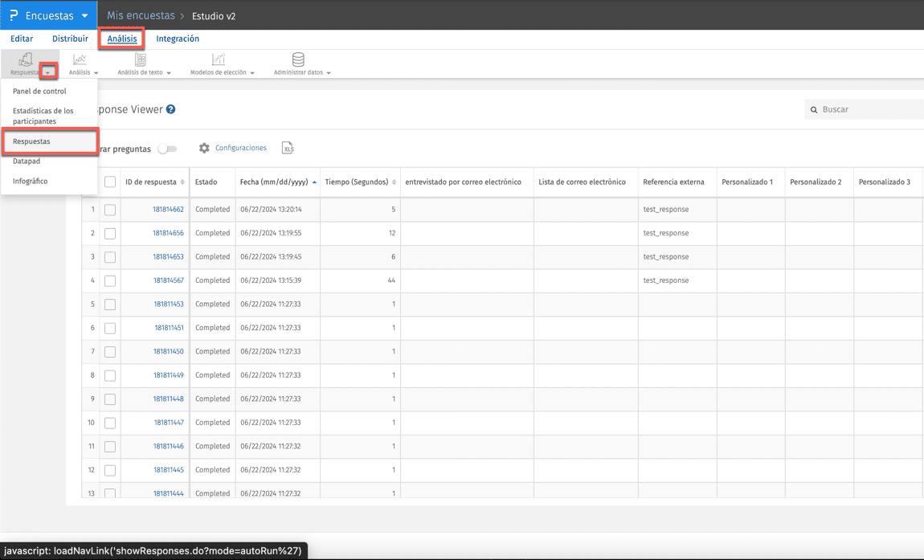Open response ID 181814662 link

(168, 210)
